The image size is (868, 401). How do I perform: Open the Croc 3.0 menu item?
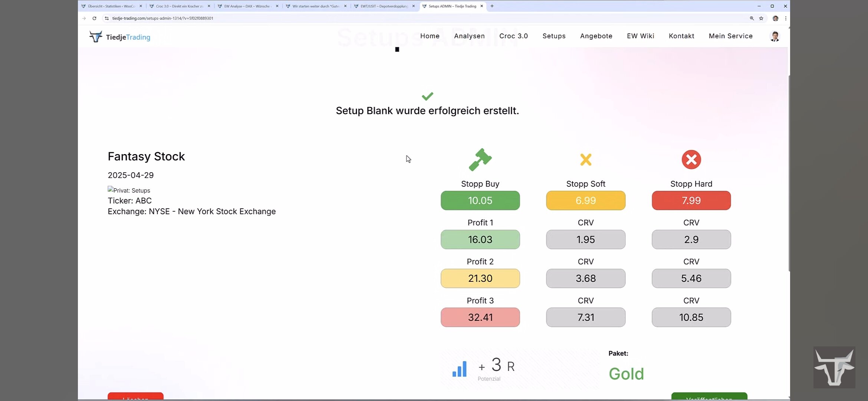coord(513,36)
